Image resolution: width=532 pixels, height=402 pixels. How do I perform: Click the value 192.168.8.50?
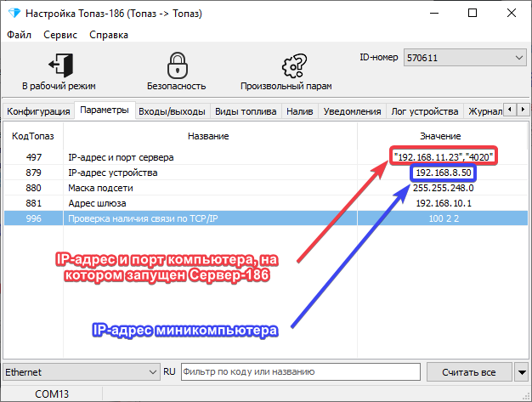click(x=444, y=173)
